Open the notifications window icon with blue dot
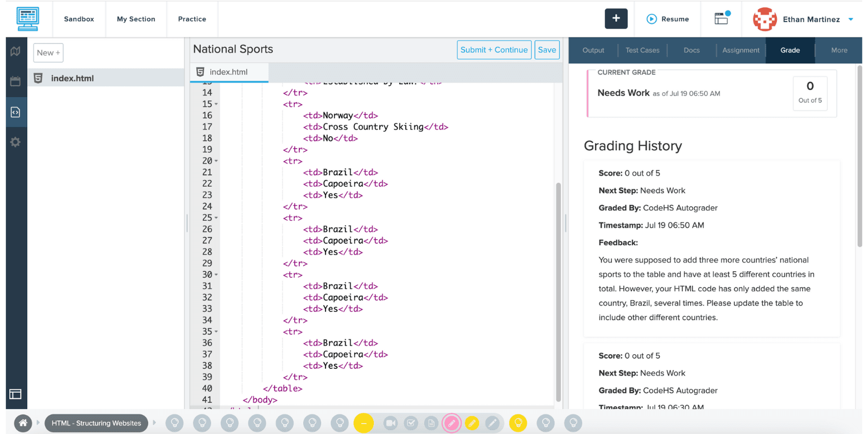 click(722, 18)
